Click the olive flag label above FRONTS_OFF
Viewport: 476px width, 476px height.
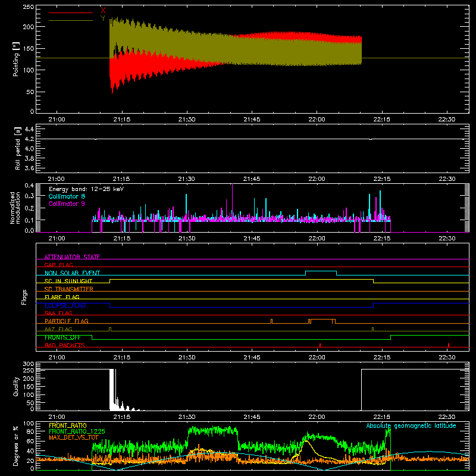58,329
